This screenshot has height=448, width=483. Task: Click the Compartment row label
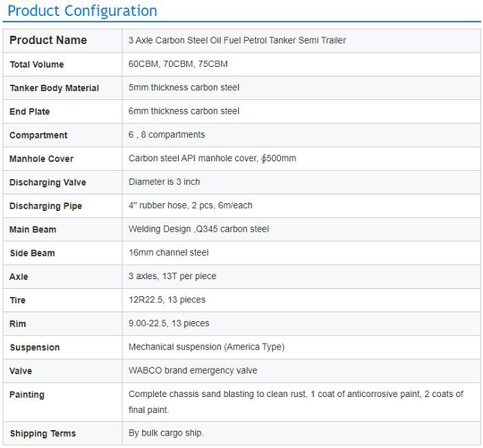(x=39, y=135)
